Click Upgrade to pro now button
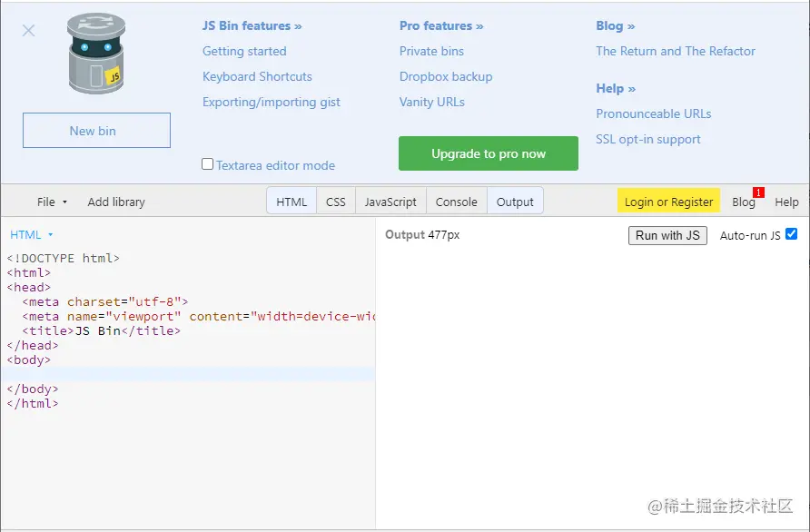This screenshot has height=532, width=810. 489,153
